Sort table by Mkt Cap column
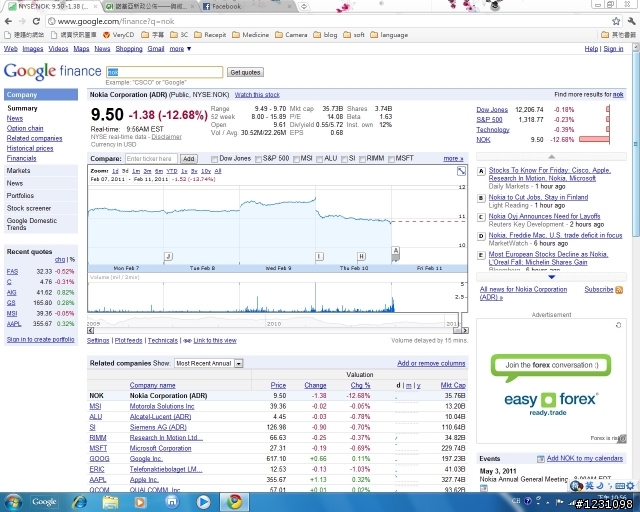Image resolution: width=640 pixels, height=512 pixels. pos(453,385)
